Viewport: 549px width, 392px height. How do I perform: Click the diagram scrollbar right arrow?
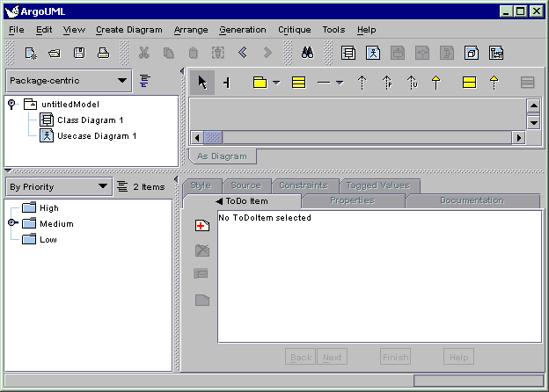pyautogui.click(x=518, y=138)
